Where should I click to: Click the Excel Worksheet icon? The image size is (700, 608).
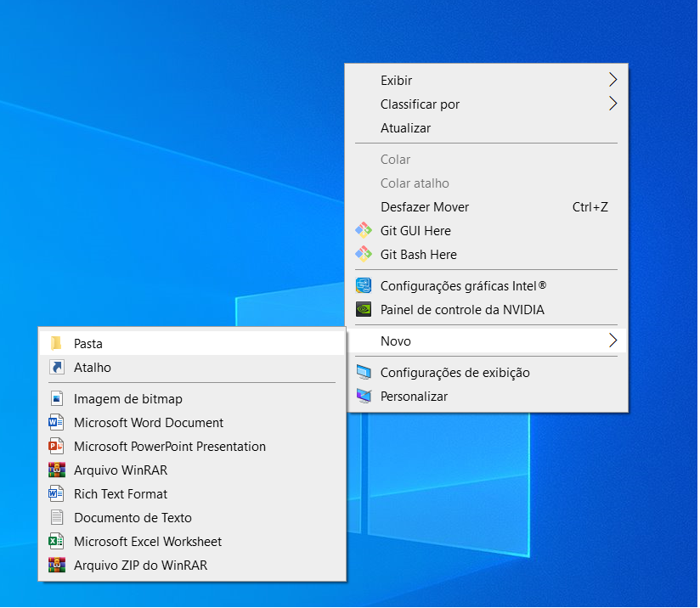(x=56, y=541)
